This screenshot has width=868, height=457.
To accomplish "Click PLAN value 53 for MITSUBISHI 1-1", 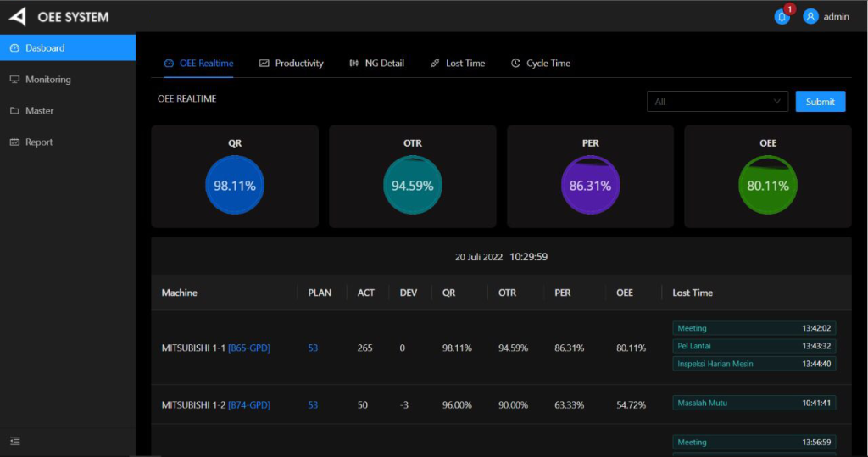I will tap(313, 348).
